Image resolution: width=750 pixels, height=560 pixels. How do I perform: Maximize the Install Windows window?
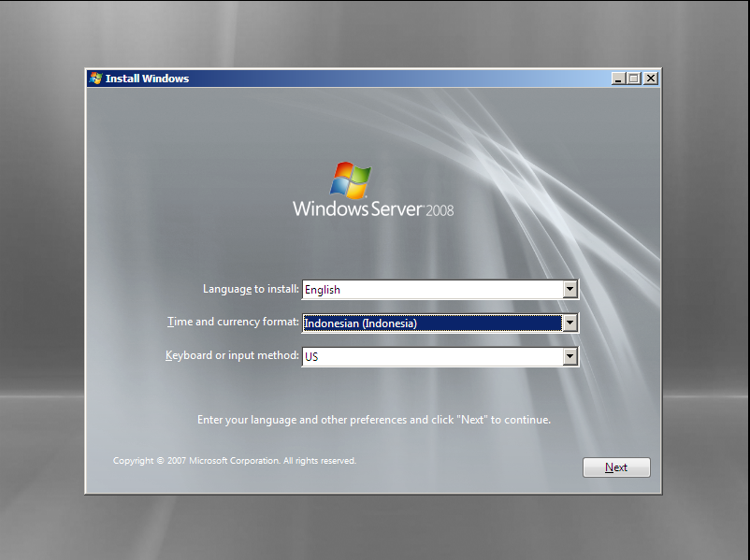[634, 79]
